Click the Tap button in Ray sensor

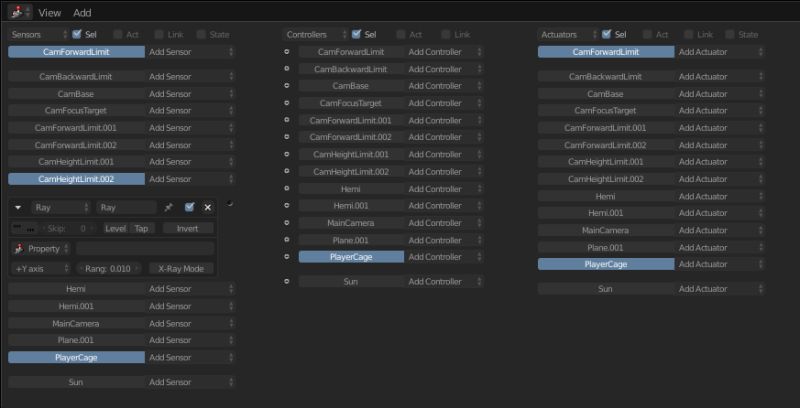141,228
